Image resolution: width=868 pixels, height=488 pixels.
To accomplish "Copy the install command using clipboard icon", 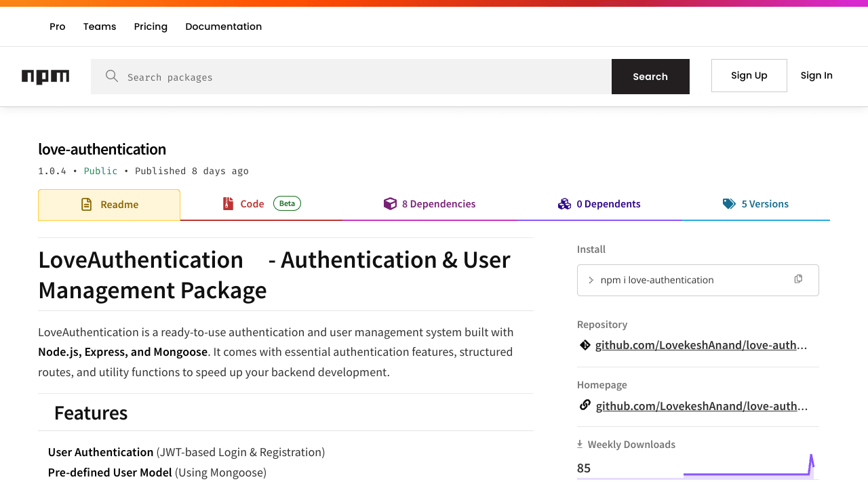I will (x=798, y=279).
